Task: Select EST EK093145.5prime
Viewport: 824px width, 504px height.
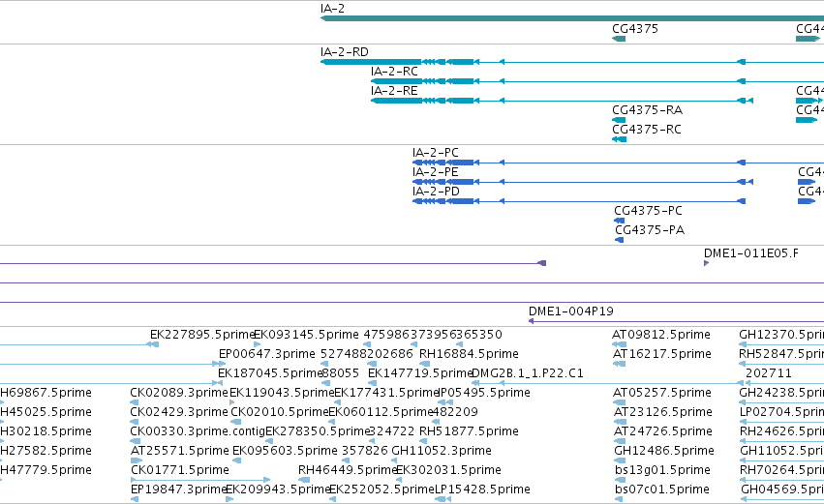Action: tap(306, 335)
